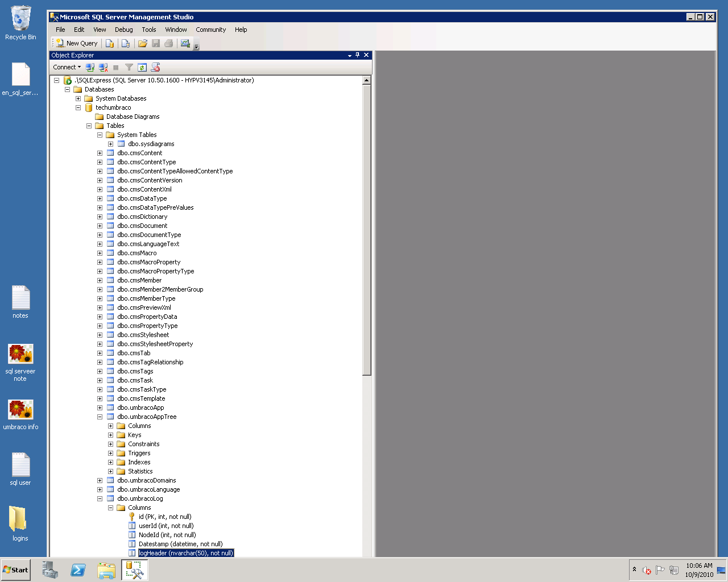
Task: Open the Recycle Bin desktop icon
Action: click(x=20, y=23)
